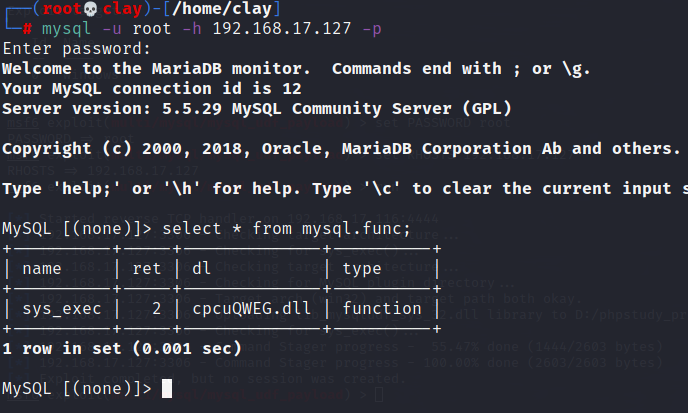This screenshot has height=413, width=688.
Task: Click the 'function' type cell
Action: tap(382, 309)
